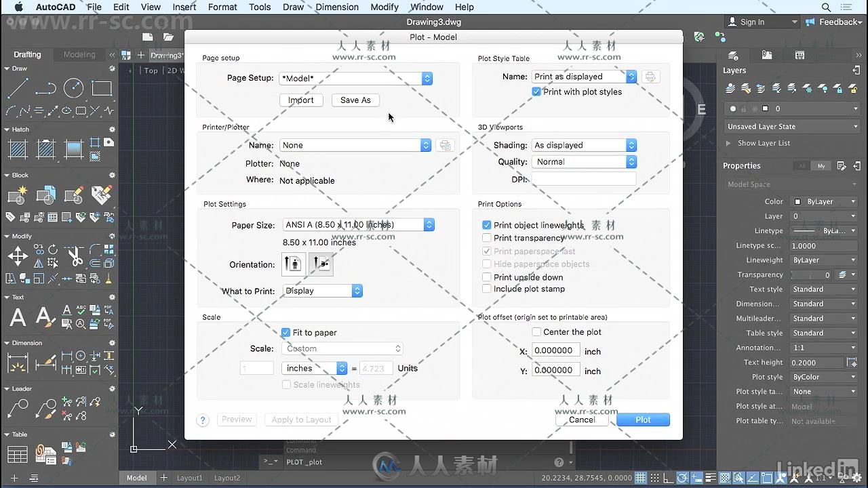Open the File menu
The height and width of the screenshot is (488, 868).
click(94, 7)
